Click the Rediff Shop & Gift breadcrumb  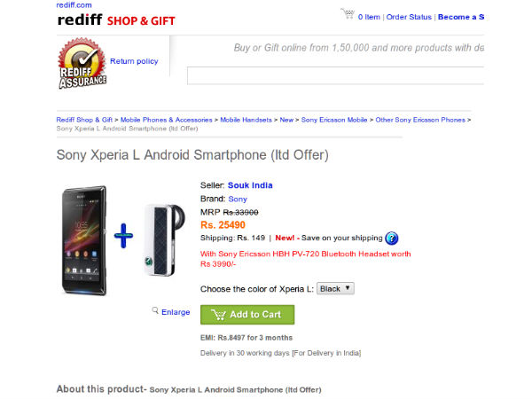[x=84, y=120]
